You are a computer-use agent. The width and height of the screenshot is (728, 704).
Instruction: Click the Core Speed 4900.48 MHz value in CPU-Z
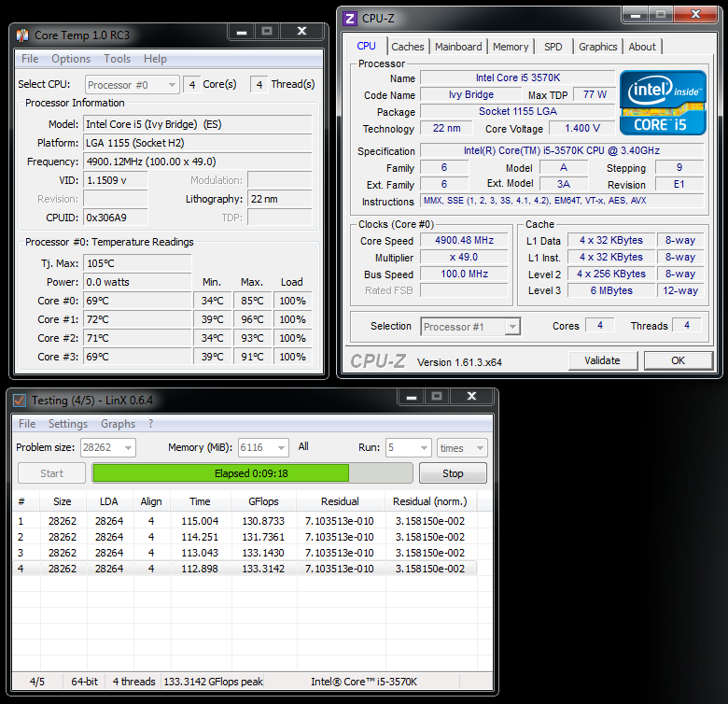464,240
